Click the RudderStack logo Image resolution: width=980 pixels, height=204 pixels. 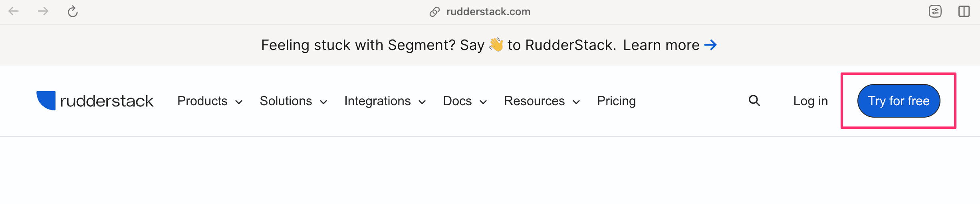click(95, 101)
